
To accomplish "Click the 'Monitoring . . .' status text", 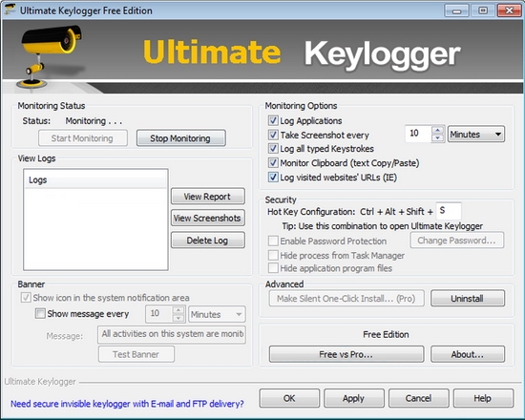I will 94,121.
